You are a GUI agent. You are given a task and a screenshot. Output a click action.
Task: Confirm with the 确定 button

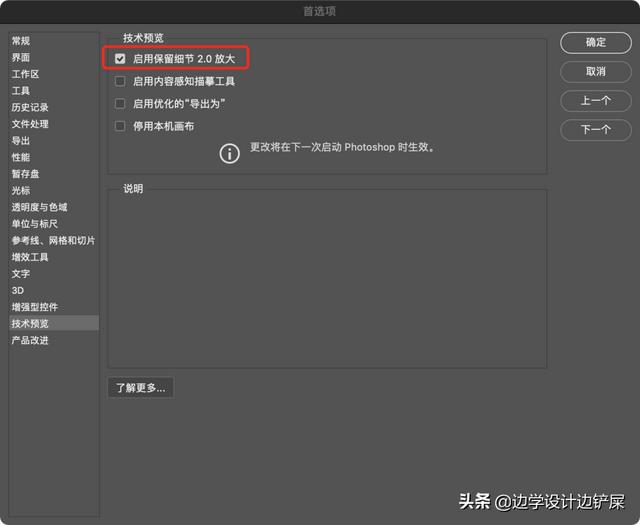coord(596,42)
